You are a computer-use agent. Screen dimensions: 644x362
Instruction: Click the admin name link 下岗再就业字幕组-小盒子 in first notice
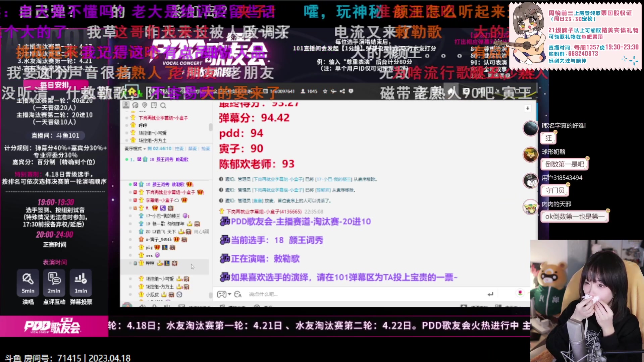click(x=278, y=179)
